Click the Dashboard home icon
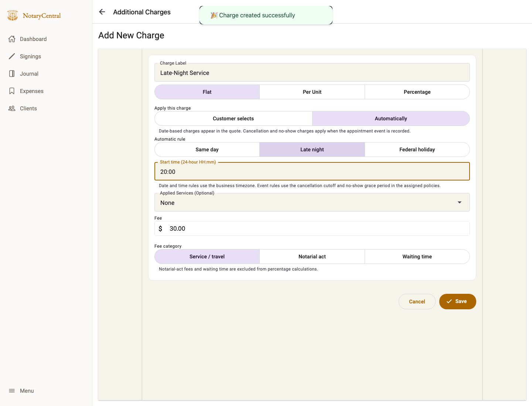The height and width of the screenshot is (406, 532). coord(12,39)
